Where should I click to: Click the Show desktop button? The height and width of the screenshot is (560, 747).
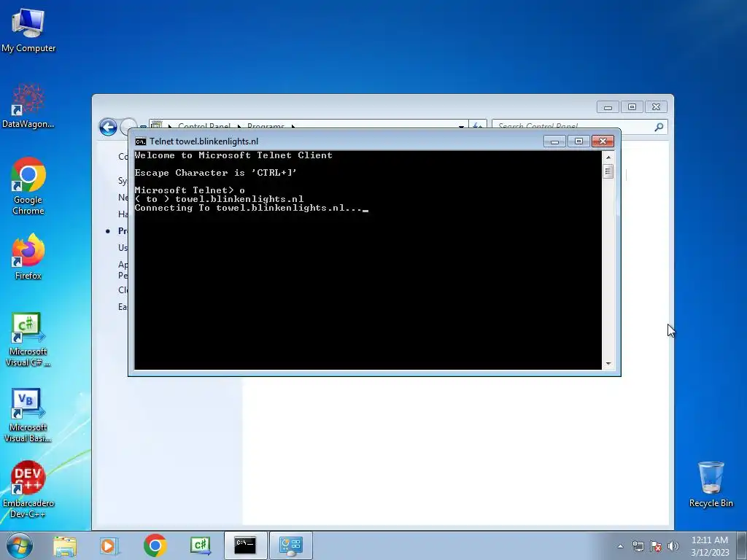742,545
